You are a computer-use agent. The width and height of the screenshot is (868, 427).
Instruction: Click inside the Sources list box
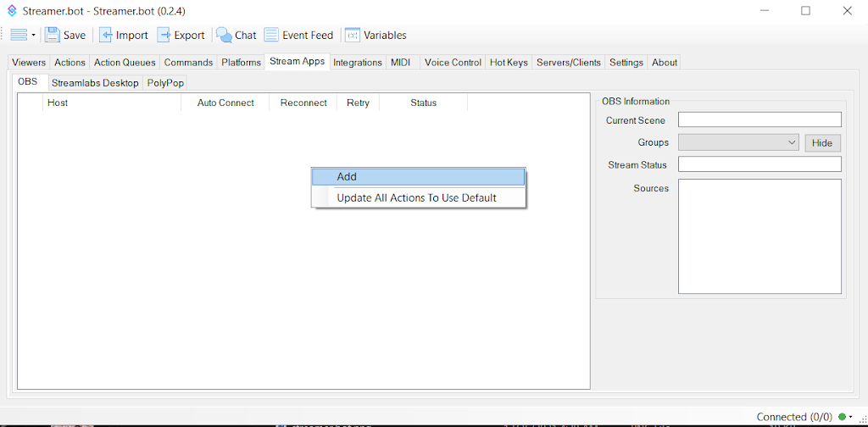[759, 236]
